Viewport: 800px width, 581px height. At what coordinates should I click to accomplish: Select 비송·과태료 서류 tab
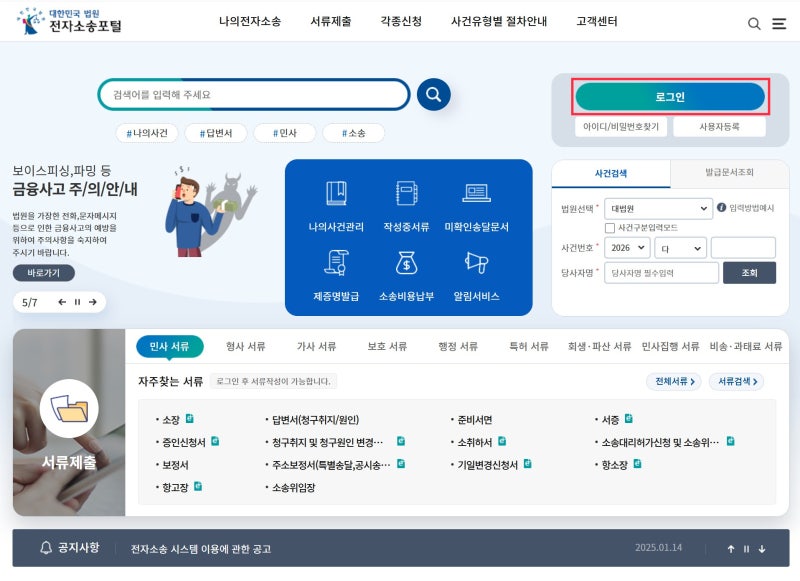coord(745,346)
